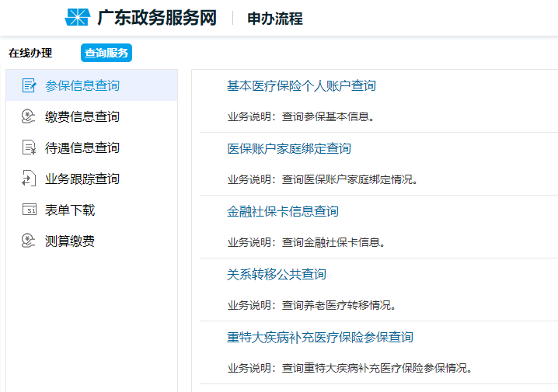
Task: Switch to the 在线办理 tab
Action: [30, 53]
